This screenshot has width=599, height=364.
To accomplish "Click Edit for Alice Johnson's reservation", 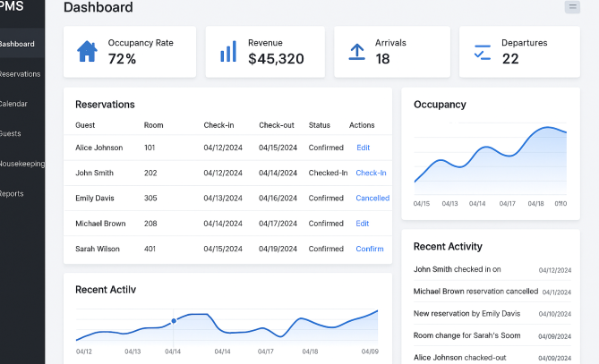I will click(363, 148).
